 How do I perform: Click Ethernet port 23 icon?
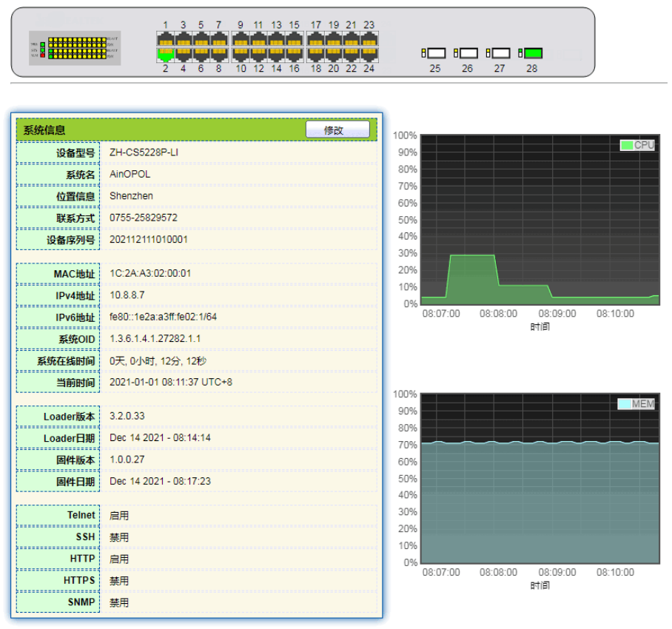point(369,38)
